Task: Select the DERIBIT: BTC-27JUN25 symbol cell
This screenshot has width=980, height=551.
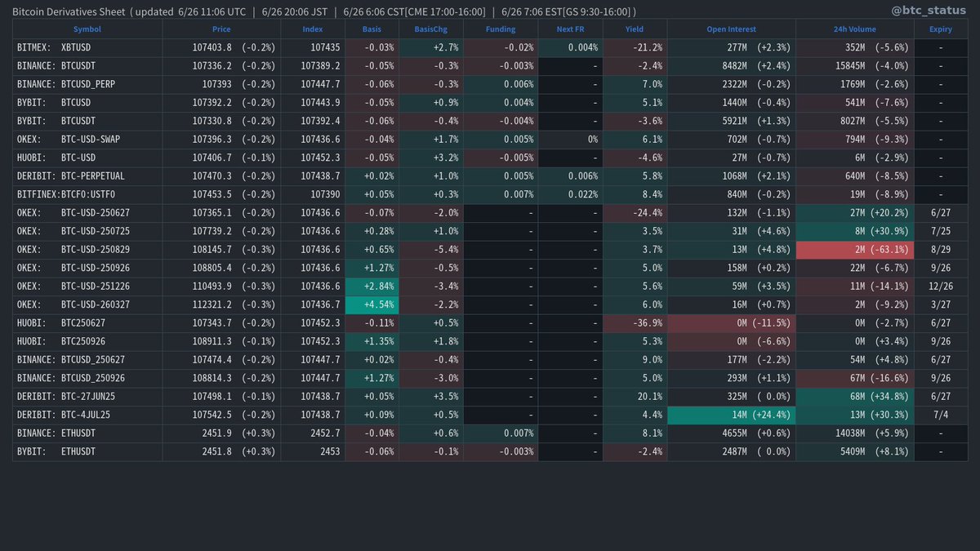Action: [87, 396]
